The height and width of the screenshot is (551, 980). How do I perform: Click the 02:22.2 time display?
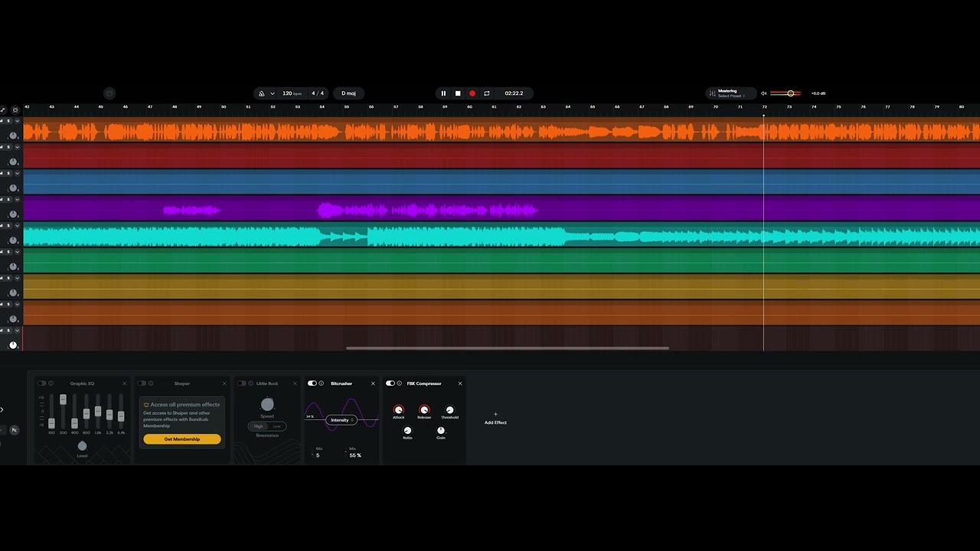click(514, 93)
